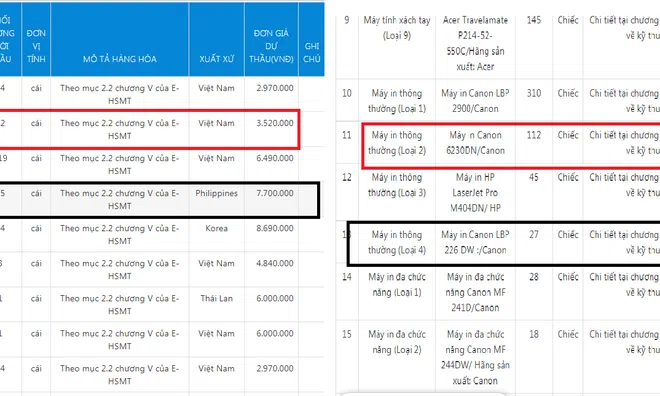Click the Máy in Canon 6230DN/Canon cell
This screenshot has width=660, height=396.
[475, 143]
